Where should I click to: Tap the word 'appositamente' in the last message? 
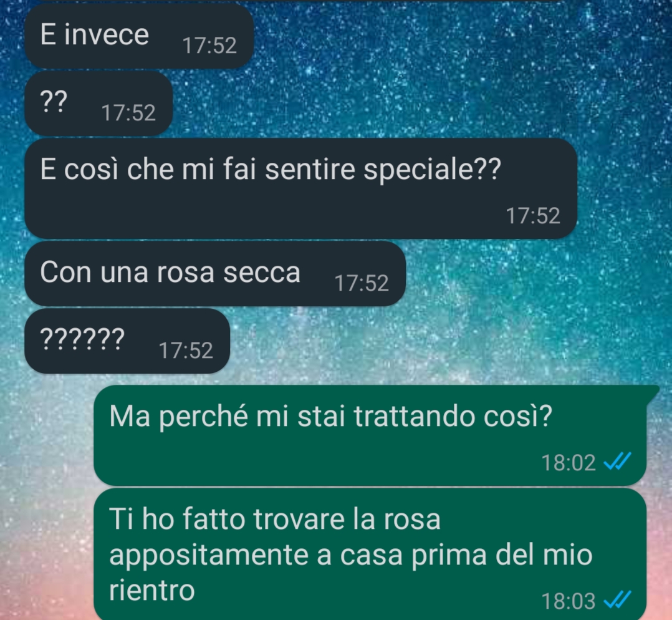pos(209,556)
